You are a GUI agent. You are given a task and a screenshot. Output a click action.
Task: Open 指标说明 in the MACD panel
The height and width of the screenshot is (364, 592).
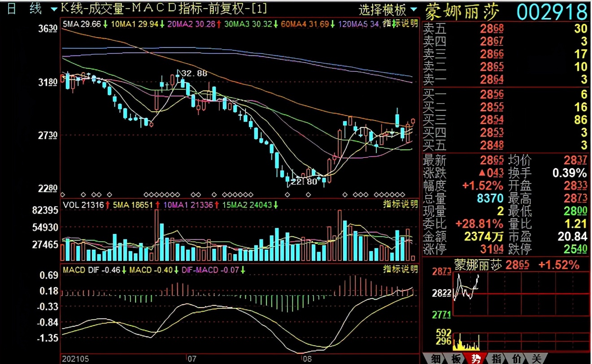point(400,269)
